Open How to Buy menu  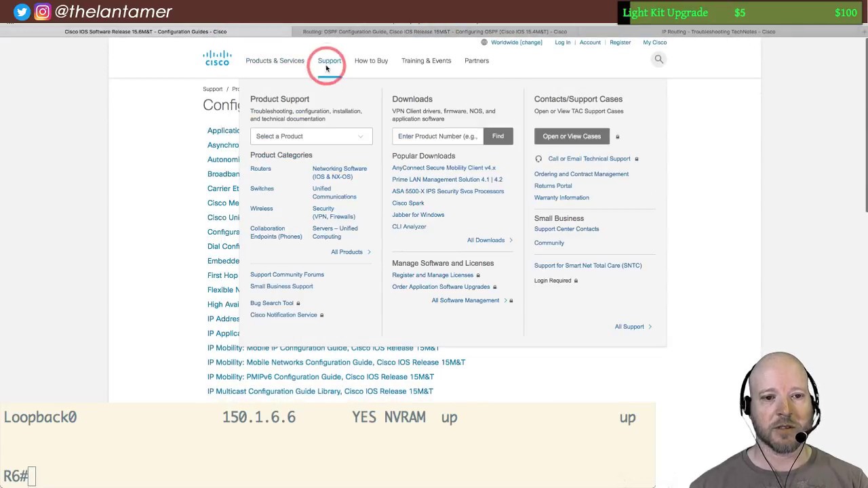pyautogui.click(x=371, y=60)
